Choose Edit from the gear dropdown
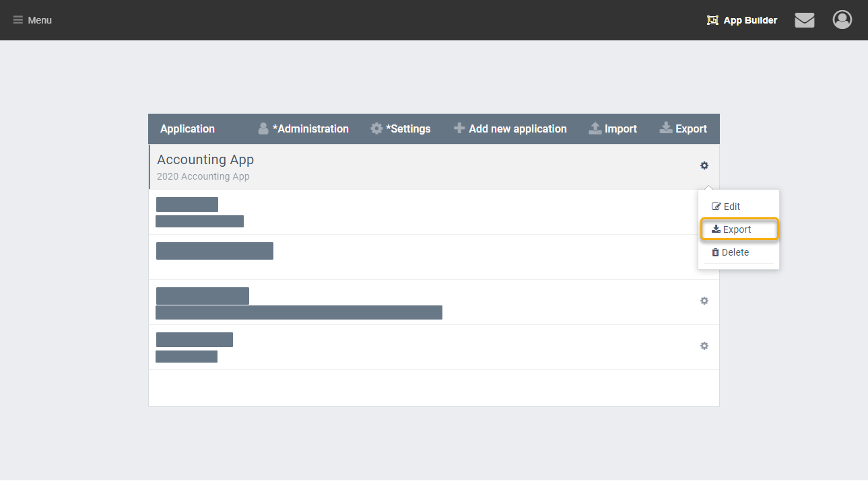Viewport: 868px width, 481px height. [726, 207]
